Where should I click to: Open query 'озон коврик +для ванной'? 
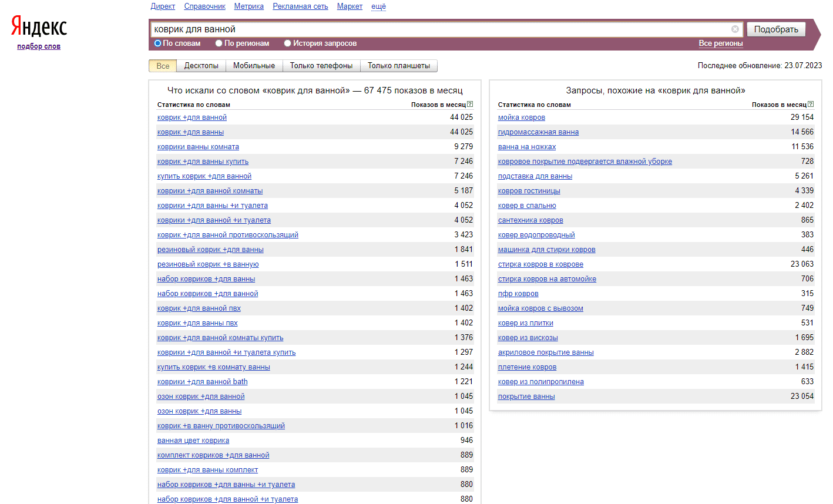click(x=201, y=397)
